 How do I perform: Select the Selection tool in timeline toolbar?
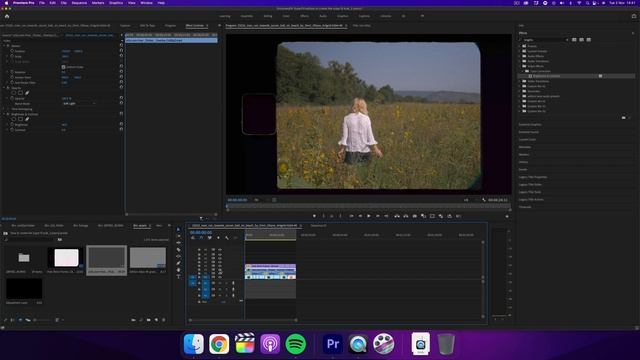(178, 229)
